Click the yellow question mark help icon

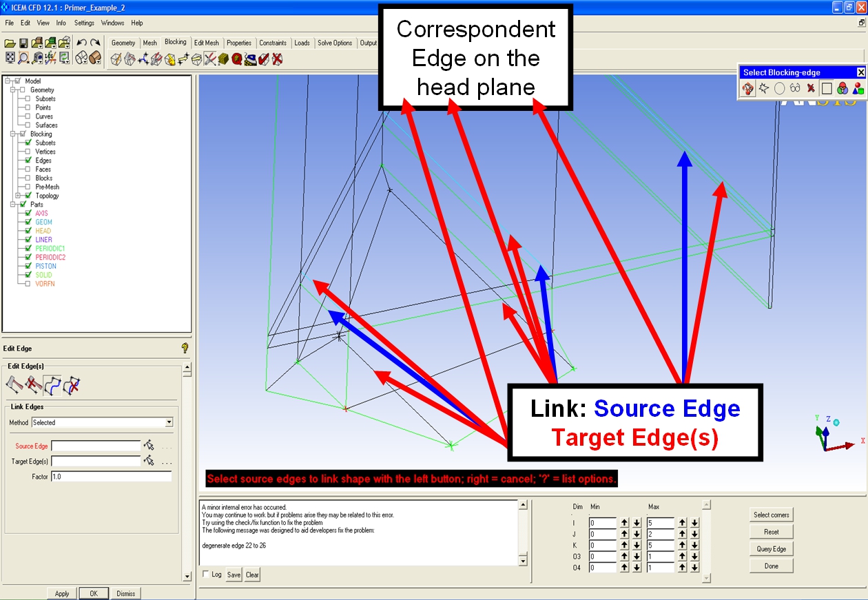pos(184,349)
